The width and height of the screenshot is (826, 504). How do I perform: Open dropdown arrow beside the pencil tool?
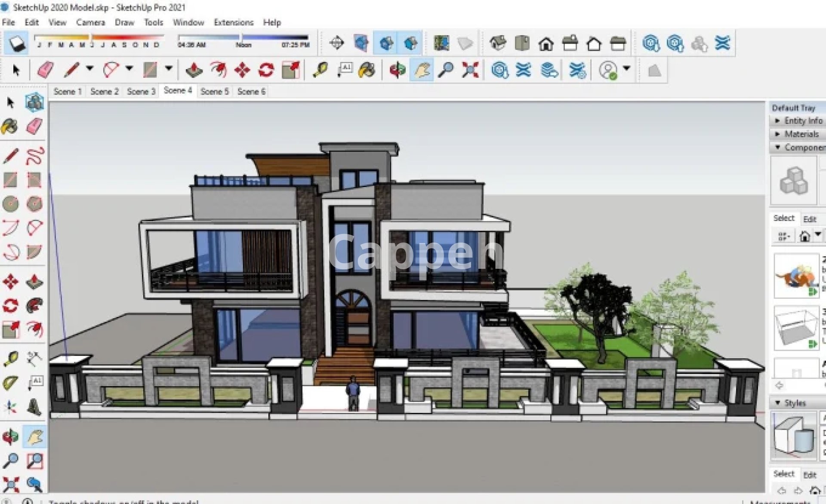click(89, 68)
